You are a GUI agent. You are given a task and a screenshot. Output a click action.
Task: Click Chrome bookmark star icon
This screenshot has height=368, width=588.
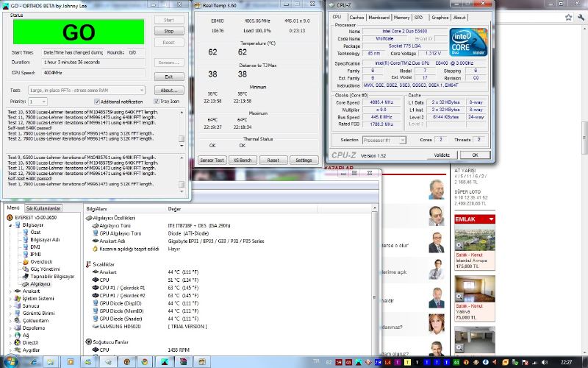568,17
